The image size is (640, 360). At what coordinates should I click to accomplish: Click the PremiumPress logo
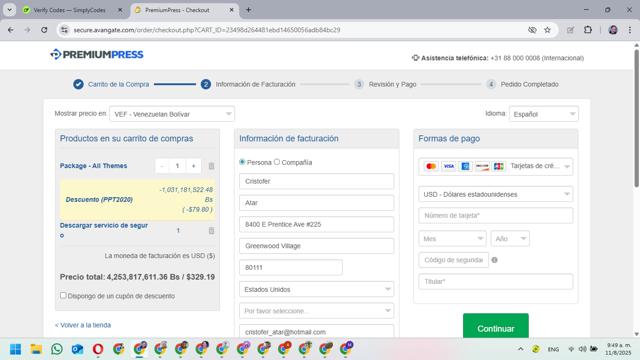point(97,54)
